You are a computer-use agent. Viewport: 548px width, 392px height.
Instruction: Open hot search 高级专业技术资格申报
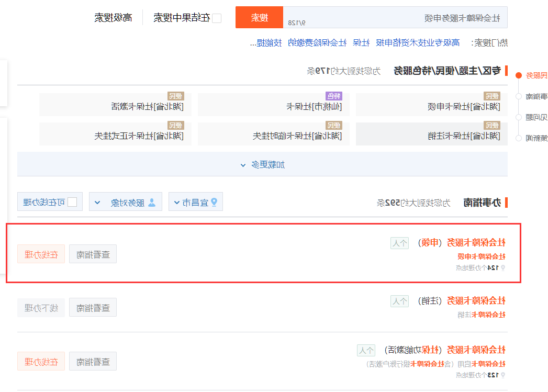(x=418, y=43)
